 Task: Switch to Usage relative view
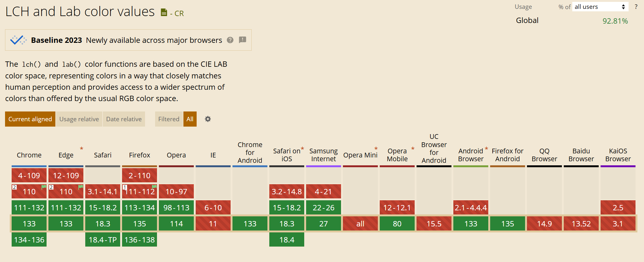click(x=79, y=119)
